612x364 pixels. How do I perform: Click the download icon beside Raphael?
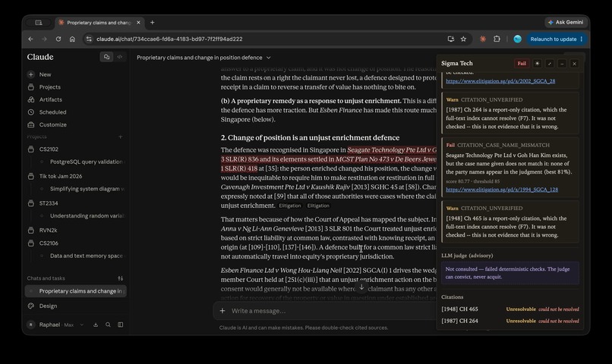pos(95,325)
